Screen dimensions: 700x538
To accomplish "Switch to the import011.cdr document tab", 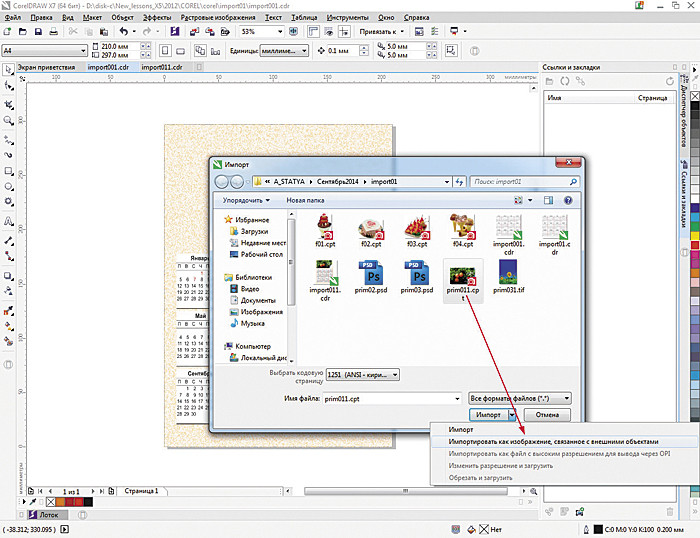I will (164, 67).
